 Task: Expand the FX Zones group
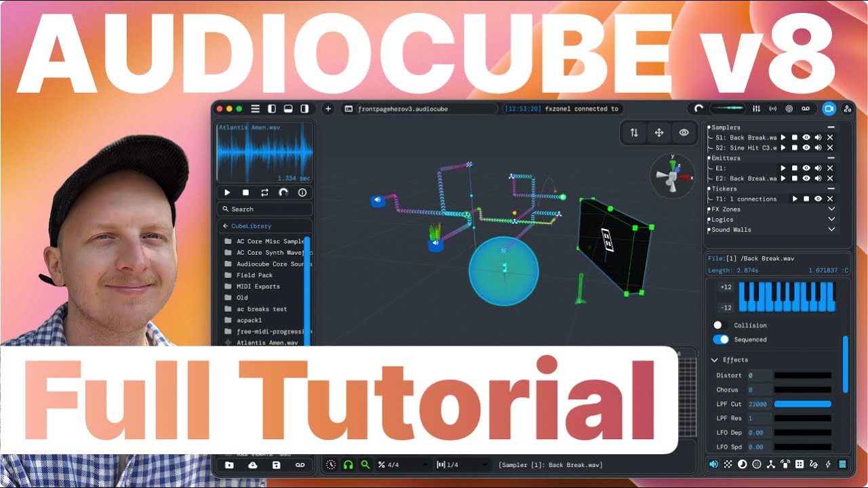tap(831, 209)
